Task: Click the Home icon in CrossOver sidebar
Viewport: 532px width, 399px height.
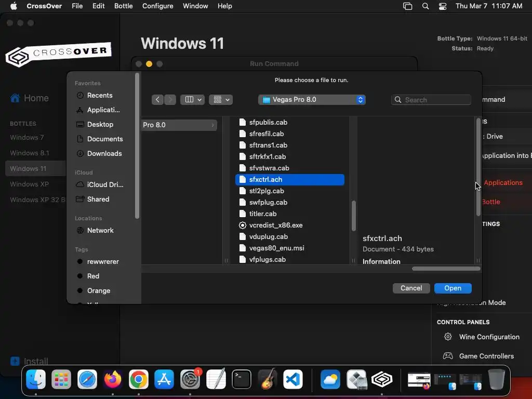Action: [x=15, y=98]
